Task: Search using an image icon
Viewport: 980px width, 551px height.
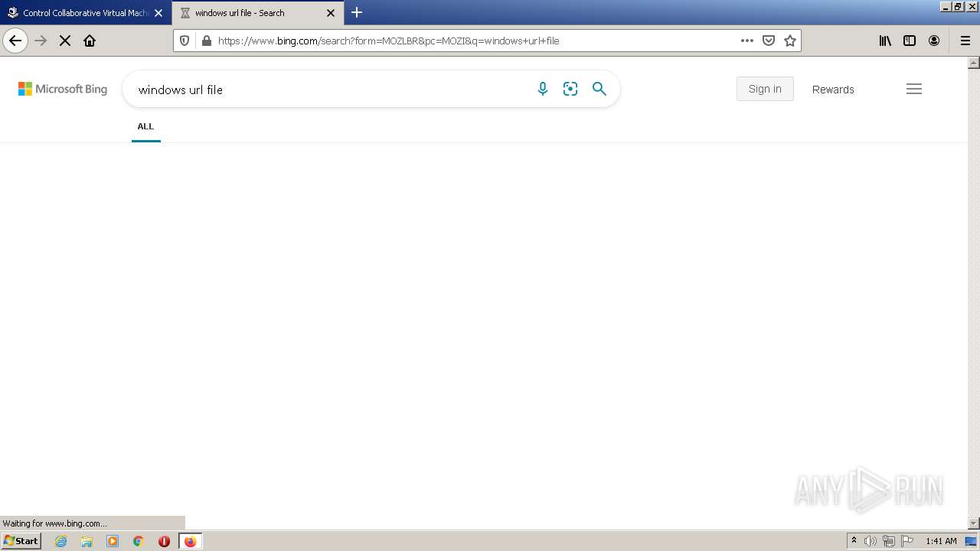Action: point(570,89)
